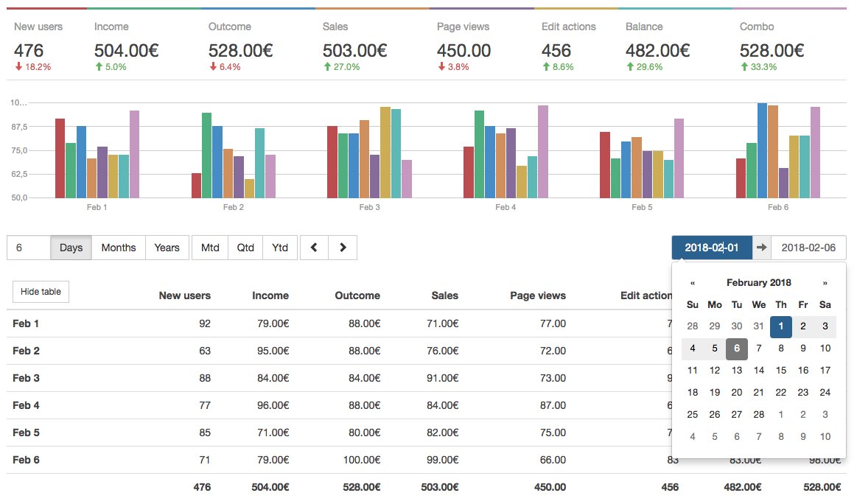
Task: Pick February 25 in calendar
Action: click(693, 415)
